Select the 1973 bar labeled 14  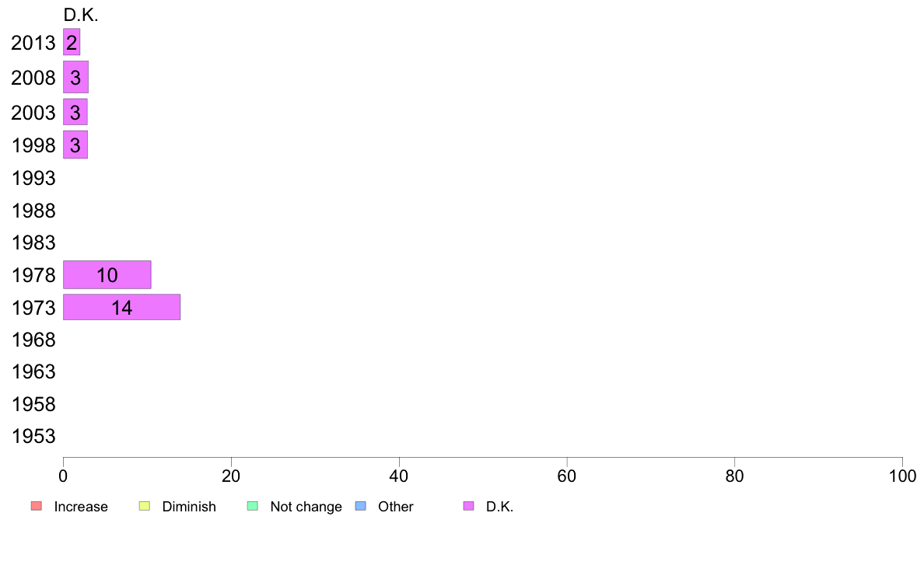[x=122, y=307]
